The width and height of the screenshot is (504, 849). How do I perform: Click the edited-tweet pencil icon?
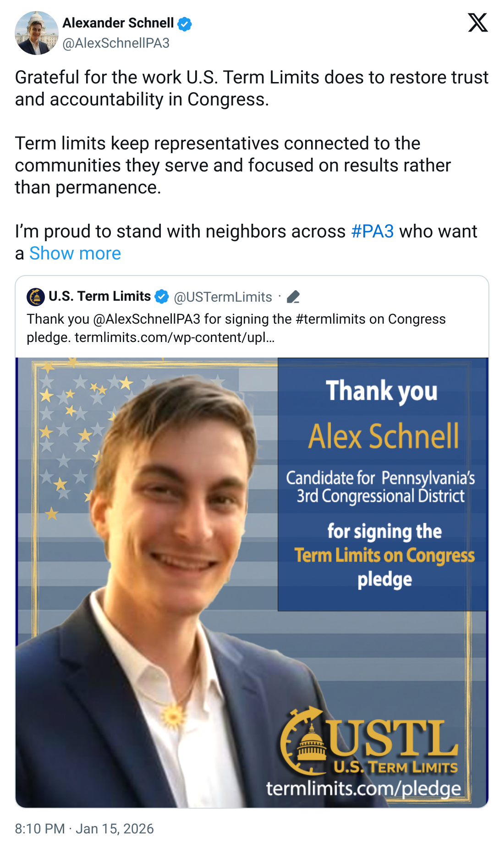[293, 297]
